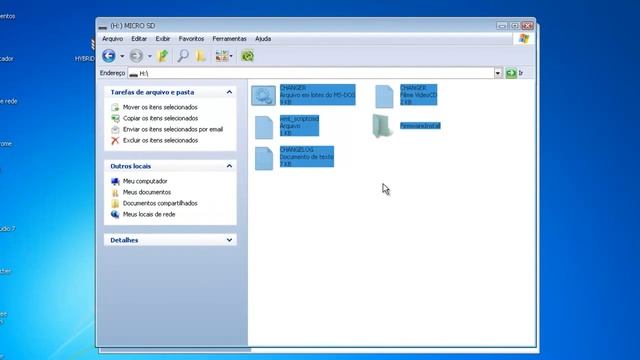Click the Tarefas de arquivo e pasta heading

pos(152,92)
